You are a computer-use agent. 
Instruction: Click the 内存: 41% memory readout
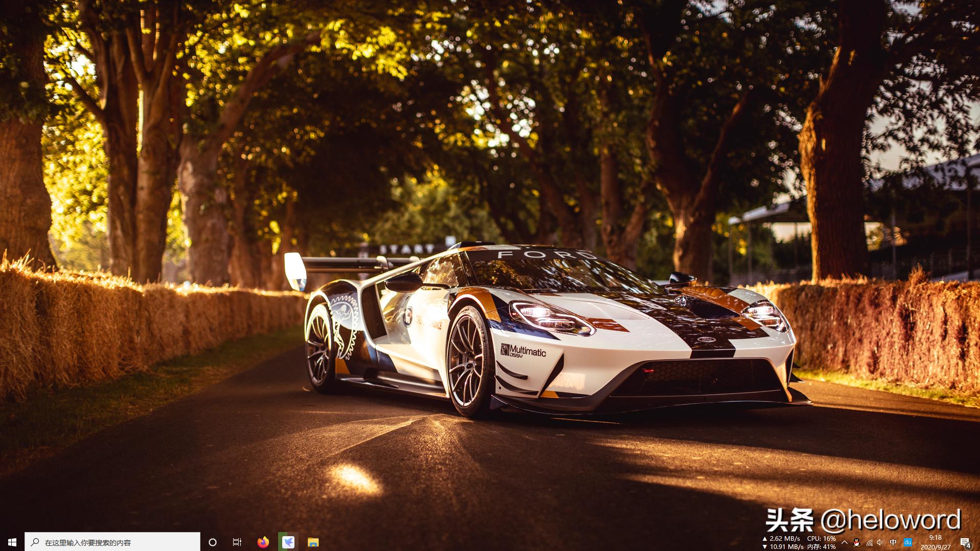(x=822, y=546)
